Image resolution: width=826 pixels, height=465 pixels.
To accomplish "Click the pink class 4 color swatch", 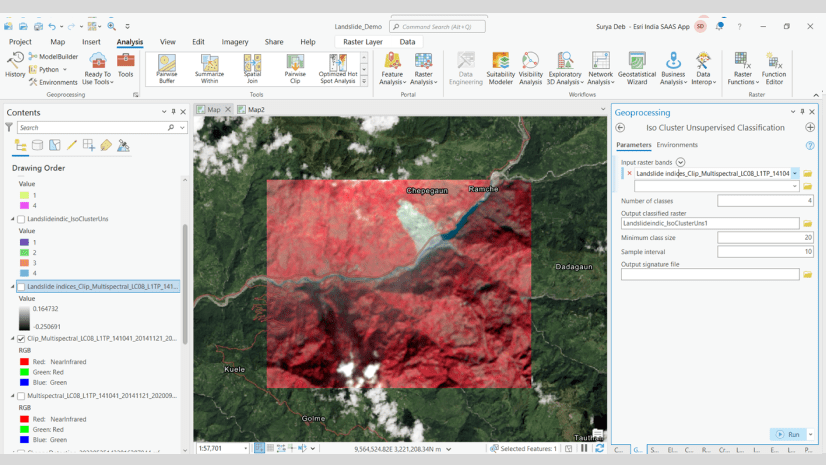I will click(x=24, y=205).
